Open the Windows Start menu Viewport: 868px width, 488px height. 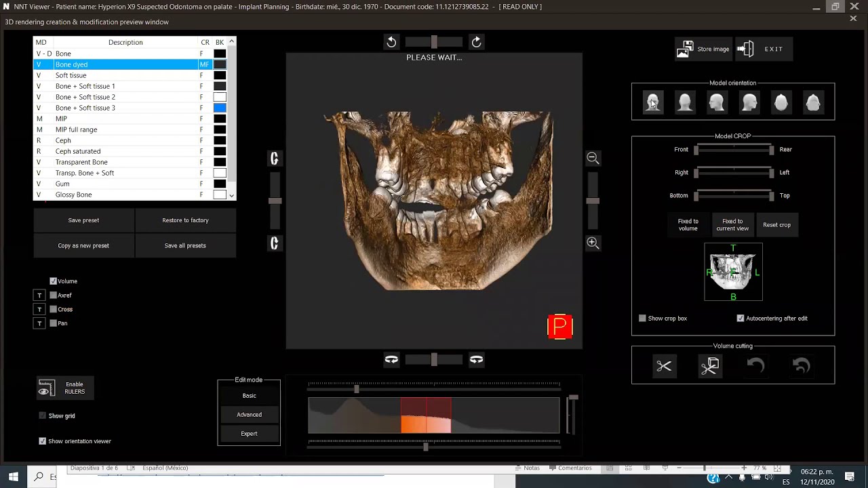tap(13, 476)
